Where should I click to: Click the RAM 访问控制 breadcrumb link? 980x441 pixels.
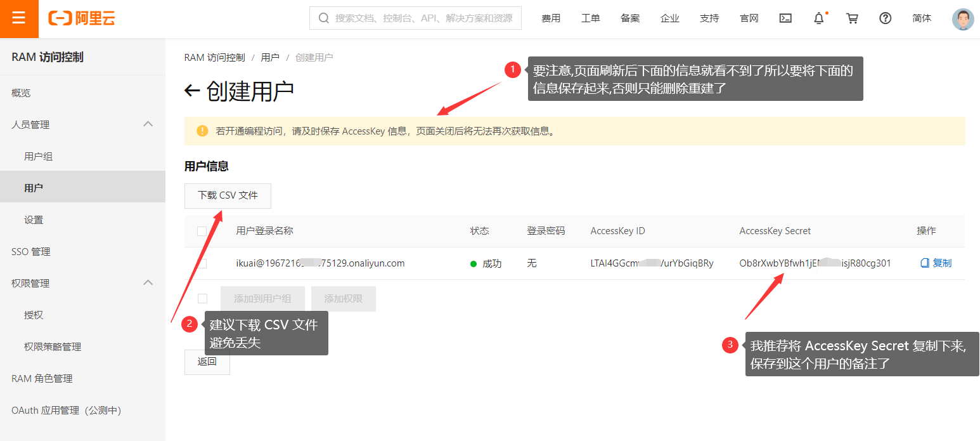(214, 58)
